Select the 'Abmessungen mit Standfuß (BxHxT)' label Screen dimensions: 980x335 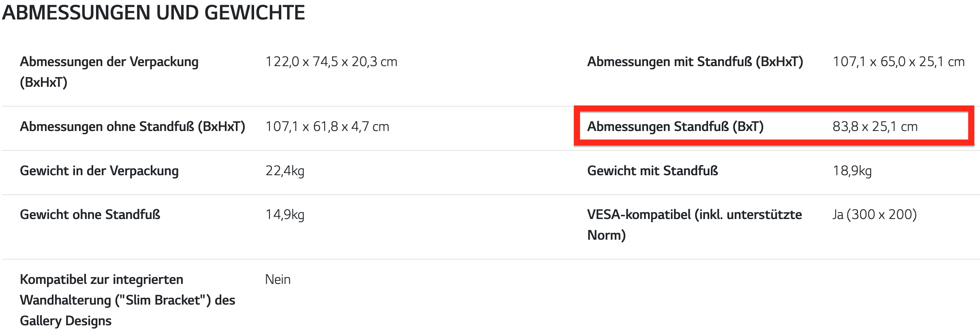tap(695, 62)
